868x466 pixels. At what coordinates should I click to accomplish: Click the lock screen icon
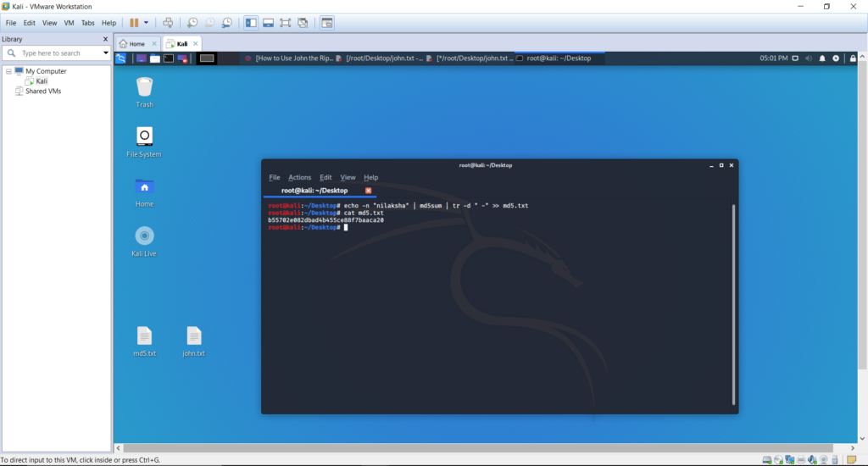[853, 58]
